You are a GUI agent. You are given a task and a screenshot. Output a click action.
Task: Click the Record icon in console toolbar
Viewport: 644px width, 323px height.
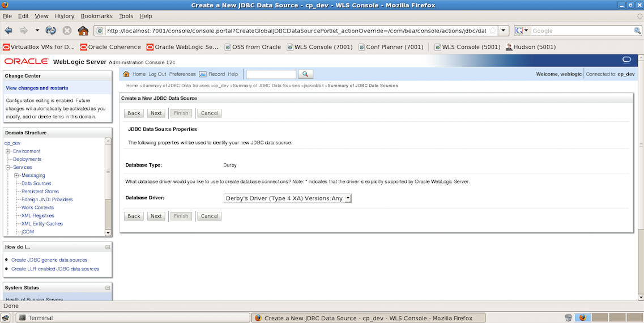(203, 74)
